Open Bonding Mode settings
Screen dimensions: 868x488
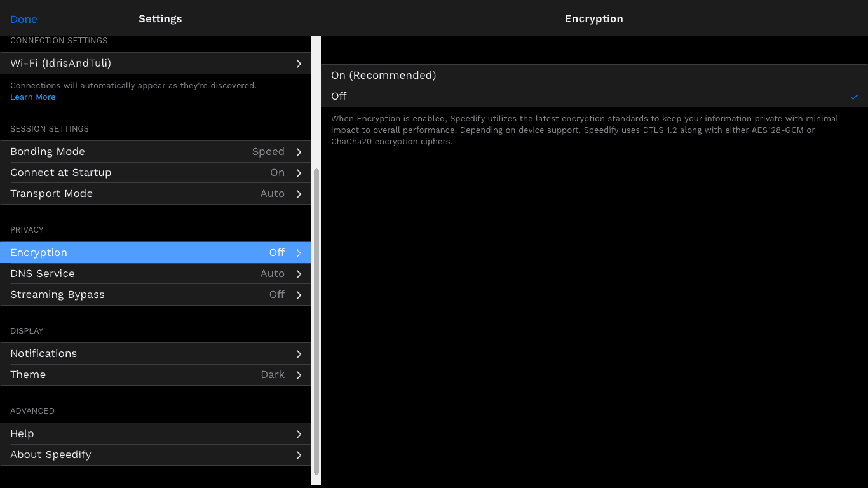(156, 152)
